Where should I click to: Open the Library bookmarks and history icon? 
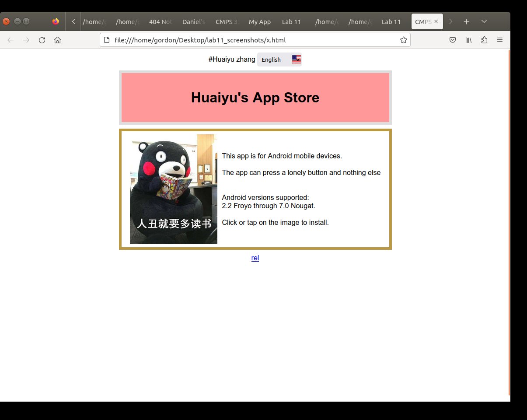click(x=468, y=40)
